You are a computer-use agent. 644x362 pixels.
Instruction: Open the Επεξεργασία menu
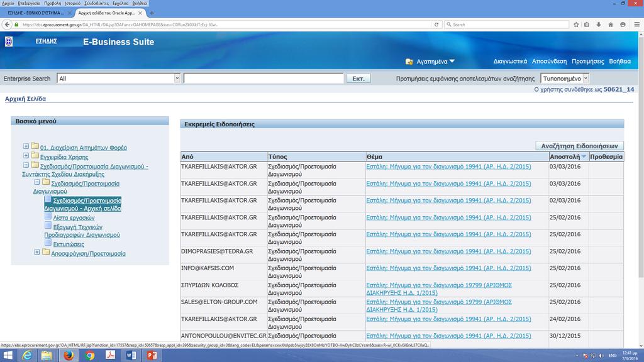pos(29,3)
